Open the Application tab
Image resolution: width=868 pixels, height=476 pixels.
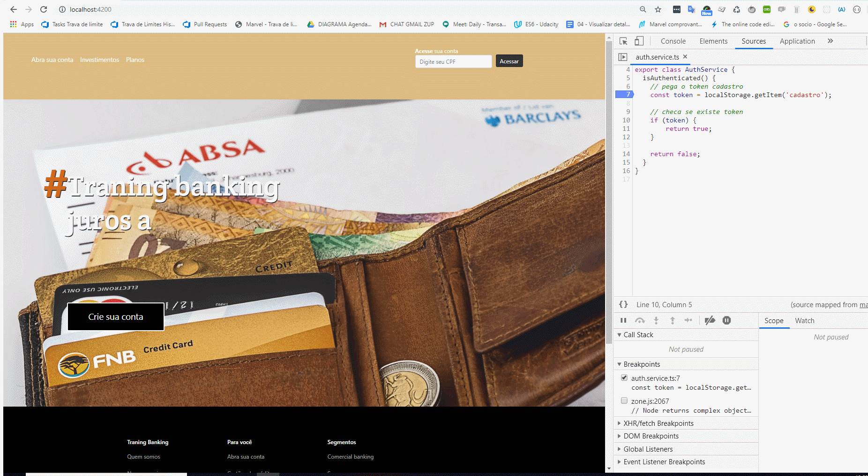pos(797,41)
